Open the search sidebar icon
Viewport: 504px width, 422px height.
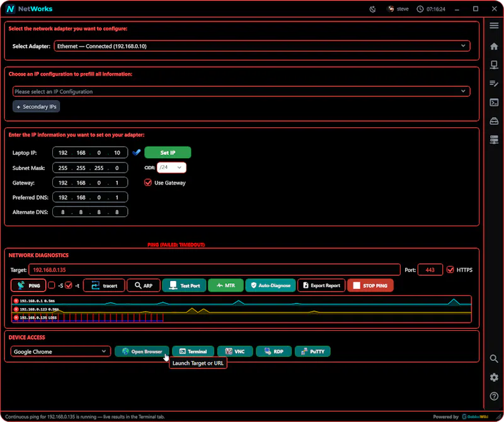494,358
